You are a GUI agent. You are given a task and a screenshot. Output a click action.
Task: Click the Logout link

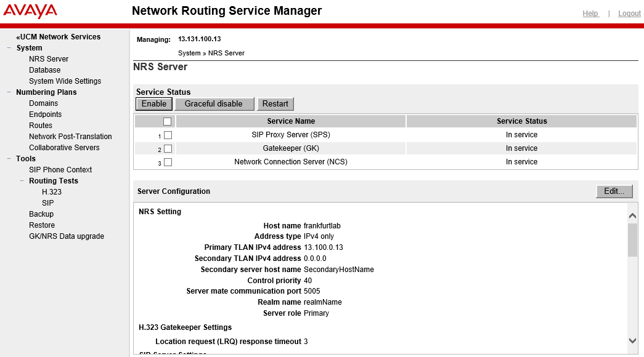(x=629, y=14)
